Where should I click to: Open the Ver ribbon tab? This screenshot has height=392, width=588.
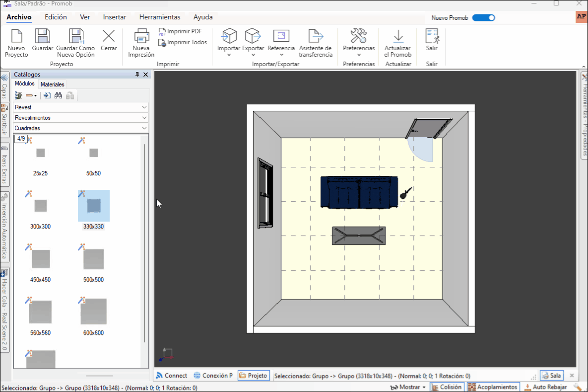point(85,17)
